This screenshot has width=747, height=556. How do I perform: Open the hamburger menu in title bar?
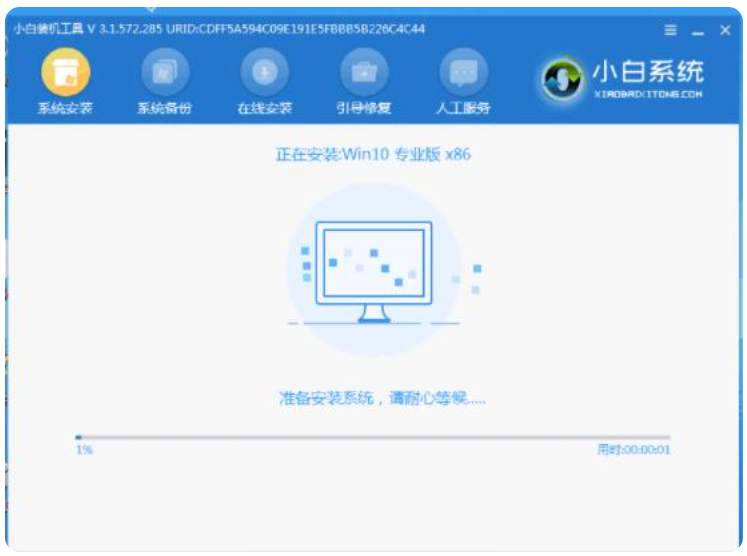point(670,31)
